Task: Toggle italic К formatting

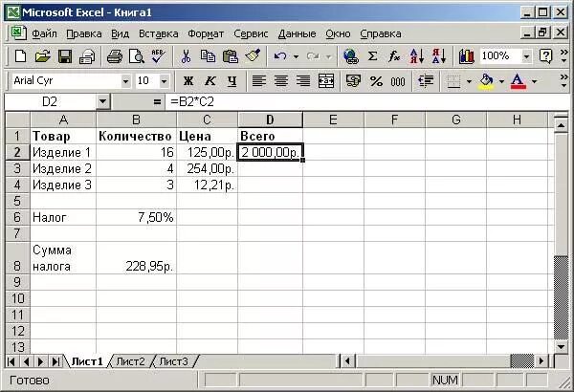Action: click(x=210, y=81)
